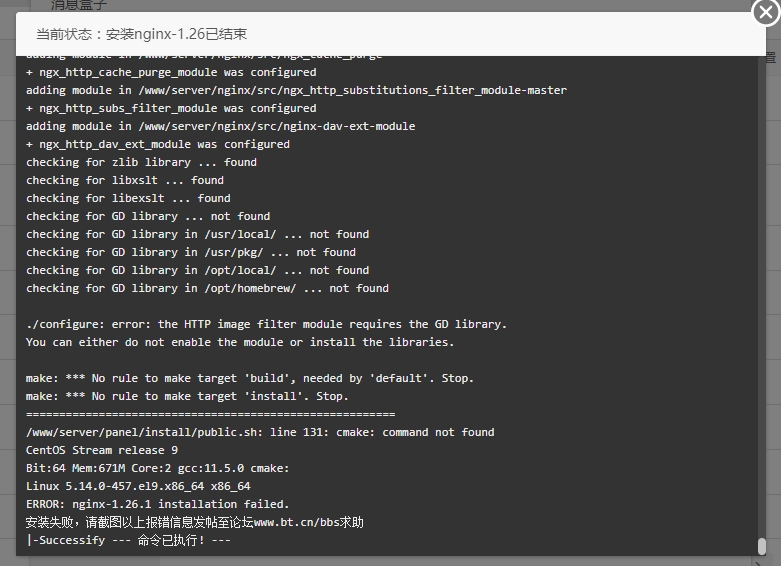The width and height of the screenshot is (781, 566).
Task: Click the 'CentOS Stream release 9' line
Action: [102, 450]
